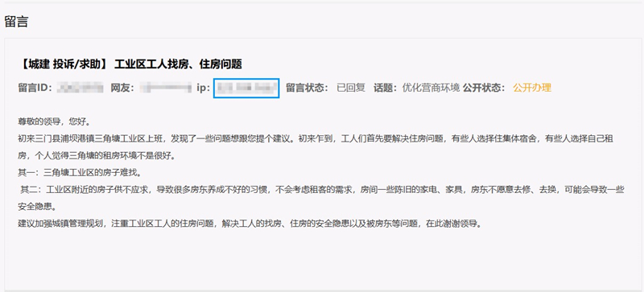Click the 留言 section heading
This screenshot has width=644, height=292.
pos(16,22)
